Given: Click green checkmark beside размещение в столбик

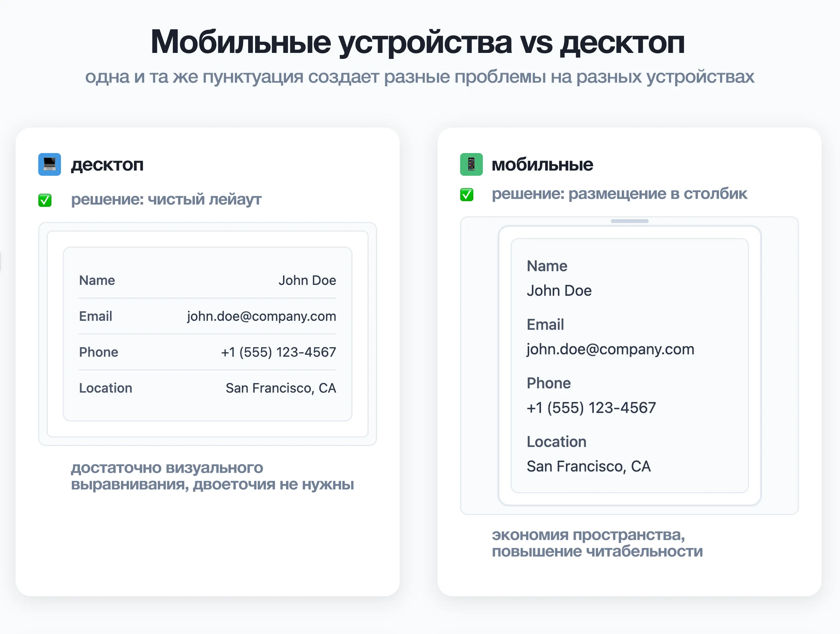Looking at the screenshot, I should (x=467, y=194).
